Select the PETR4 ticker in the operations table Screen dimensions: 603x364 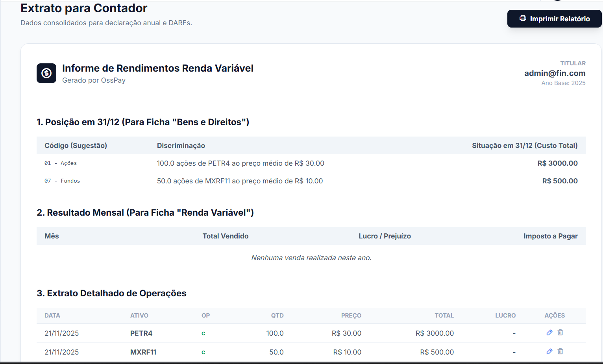pos(141,333)
